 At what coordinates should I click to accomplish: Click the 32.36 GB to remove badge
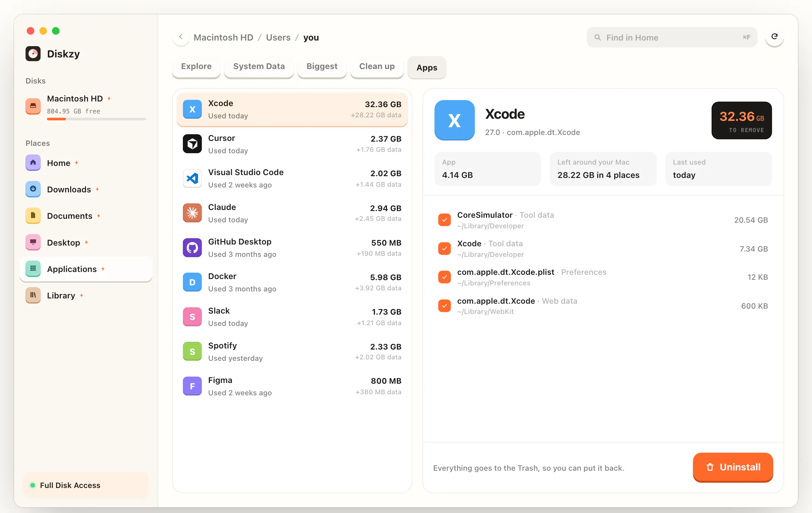click(742, 120)
